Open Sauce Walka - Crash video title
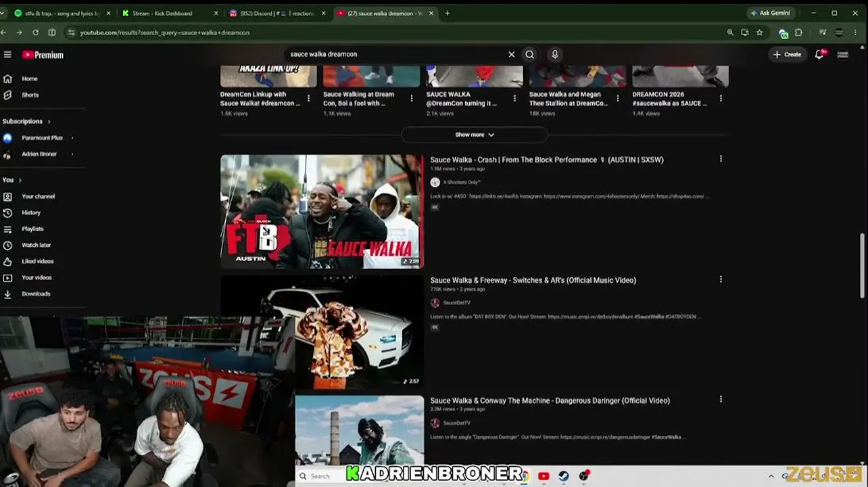Viewport: 868px width, 487px height. coord(547,160)
